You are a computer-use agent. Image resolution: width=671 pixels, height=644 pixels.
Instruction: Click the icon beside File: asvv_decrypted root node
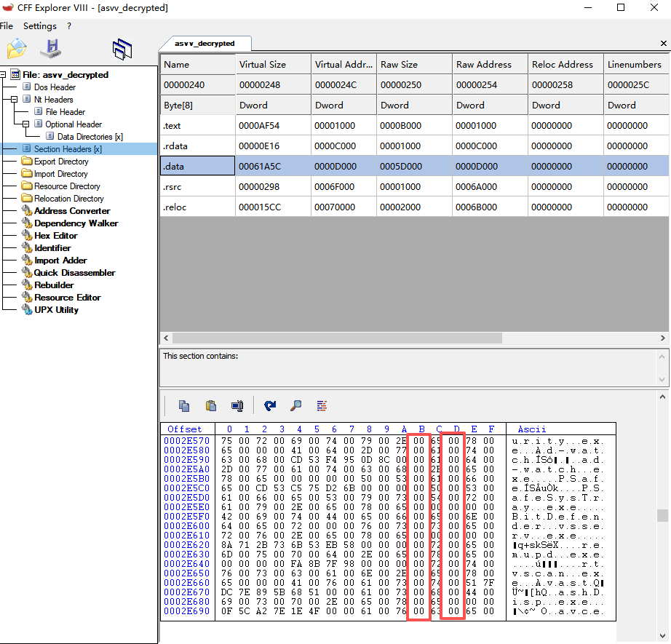tap(15, 74)
